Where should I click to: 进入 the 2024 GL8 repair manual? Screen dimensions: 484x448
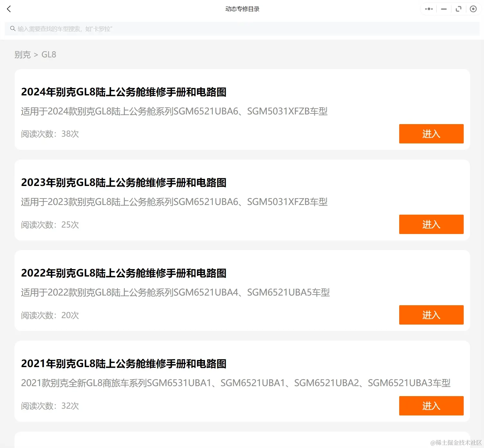coord(431,134)
